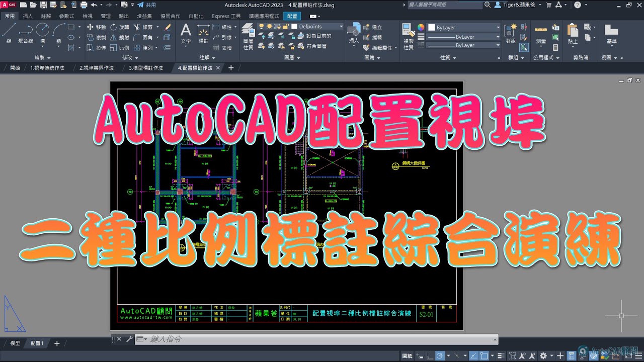
Task: Insert a Table (表格)
Action: [x=222, y=48]
